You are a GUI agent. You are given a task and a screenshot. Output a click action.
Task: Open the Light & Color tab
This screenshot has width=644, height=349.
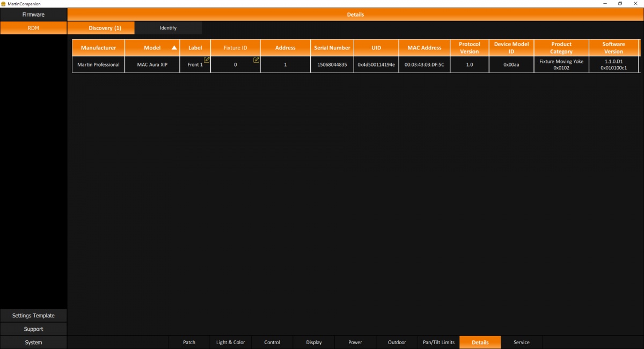coord(230,343)
